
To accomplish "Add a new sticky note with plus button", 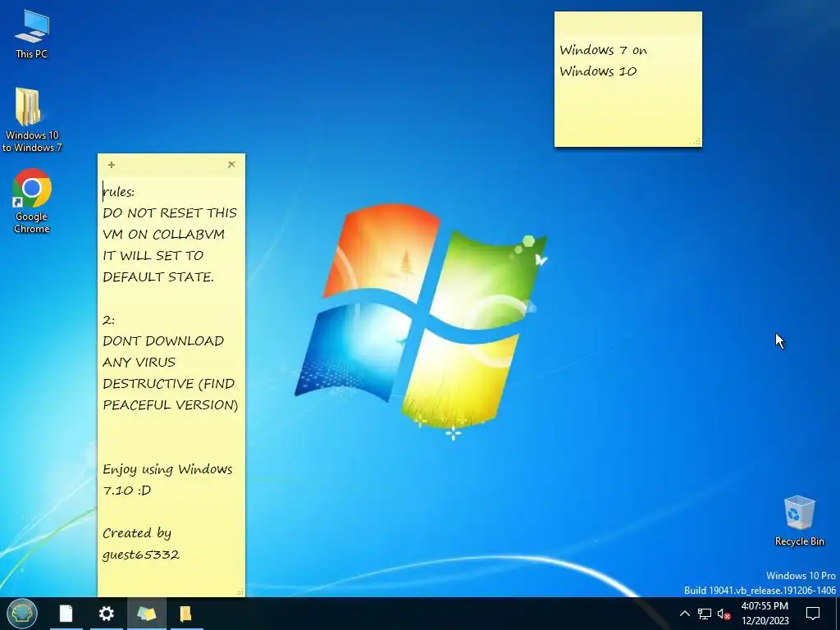I will [x=112, y=164].
